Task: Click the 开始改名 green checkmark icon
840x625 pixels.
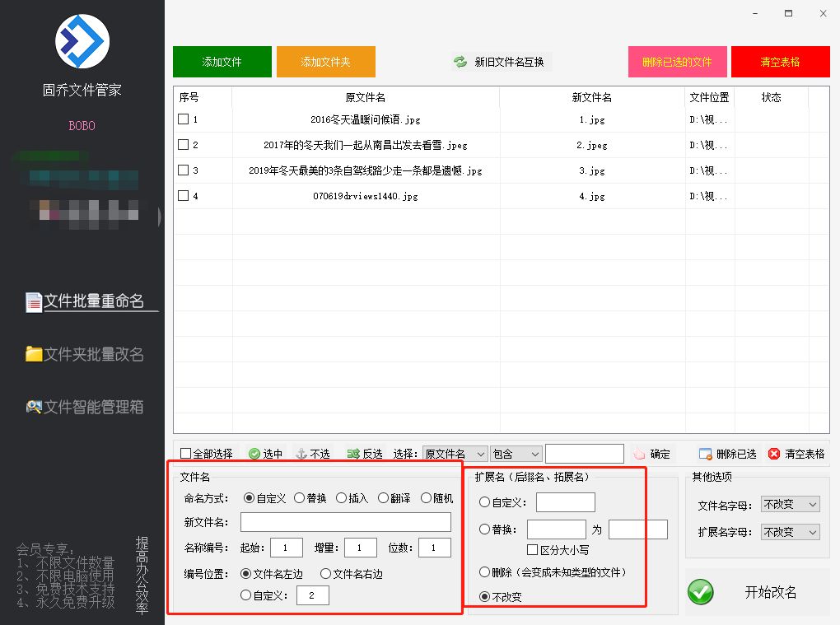Action: coord(701,592)
